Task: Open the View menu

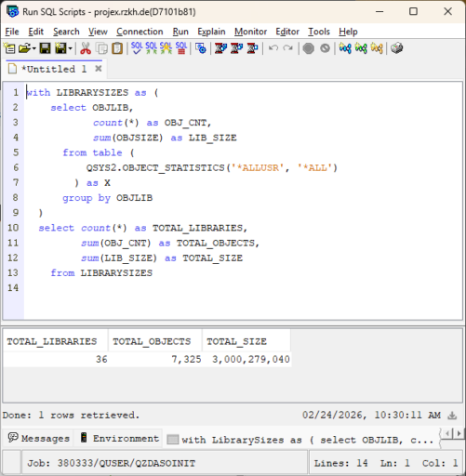Action: pos(98,32)
